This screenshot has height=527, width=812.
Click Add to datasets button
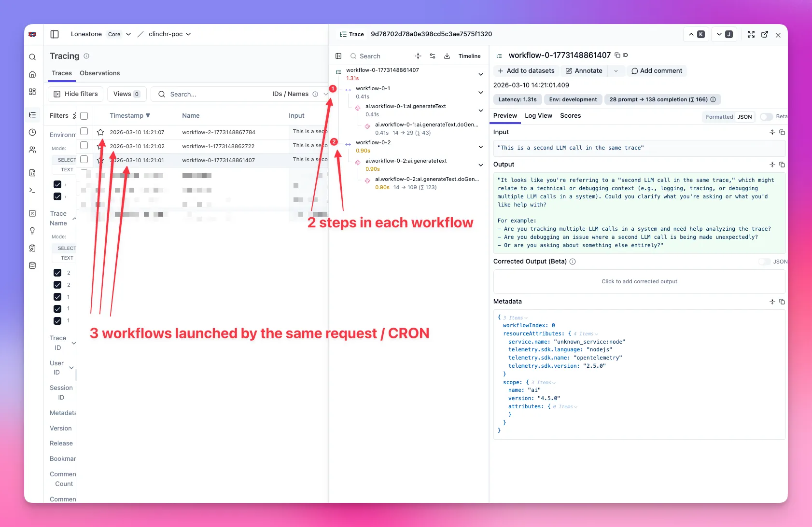[526, 71]
